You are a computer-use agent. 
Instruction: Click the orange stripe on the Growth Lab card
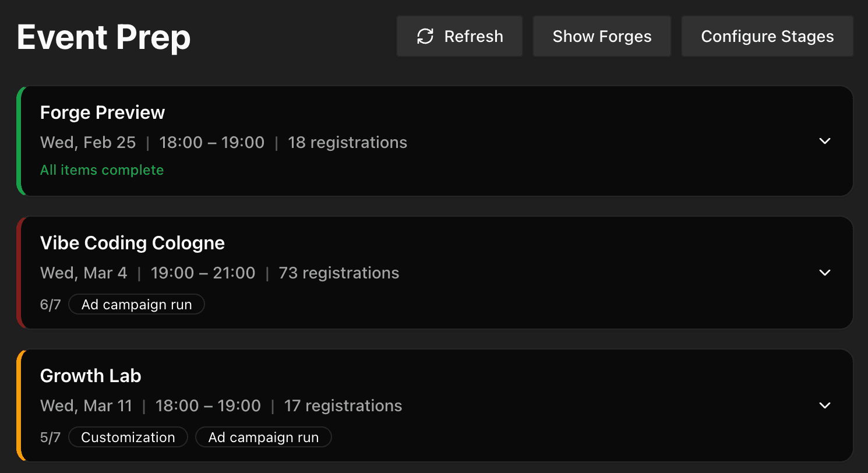click(x=20, y=405)
